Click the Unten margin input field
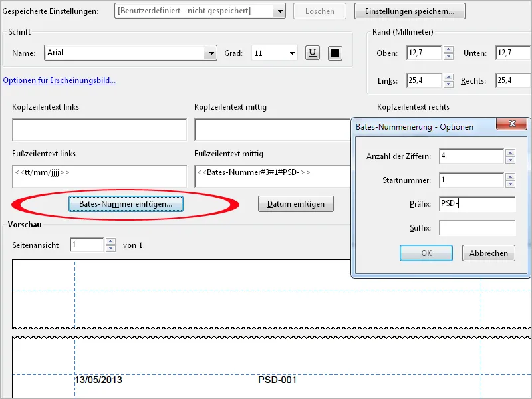 [x=513, y=53]
